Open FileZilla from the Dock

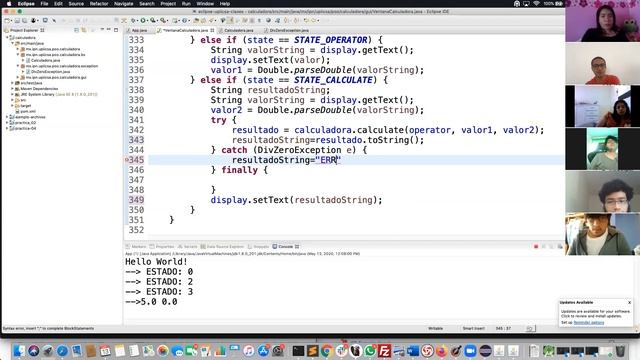[x=384, y=351]
